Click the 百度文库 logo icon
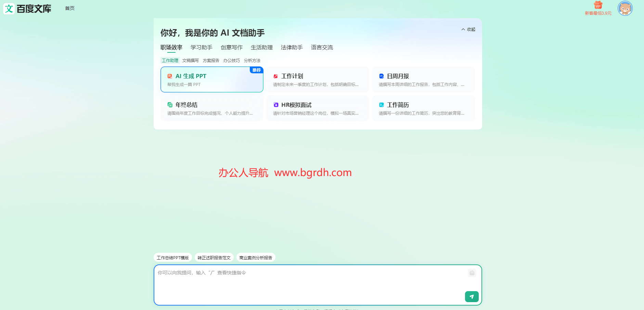The height and width of the screenshot is (310, 644). [x=9, y=8]
